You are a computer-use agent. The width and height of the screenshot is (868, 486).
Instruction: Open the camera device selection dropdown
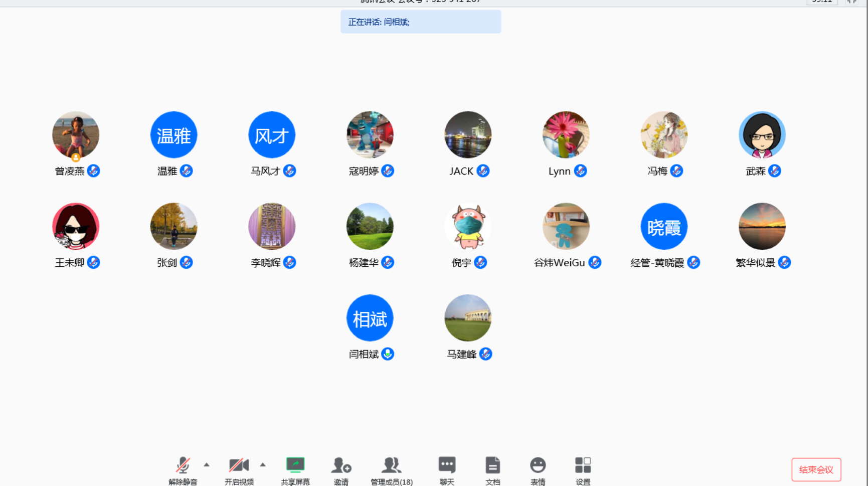tap(263, 464)
